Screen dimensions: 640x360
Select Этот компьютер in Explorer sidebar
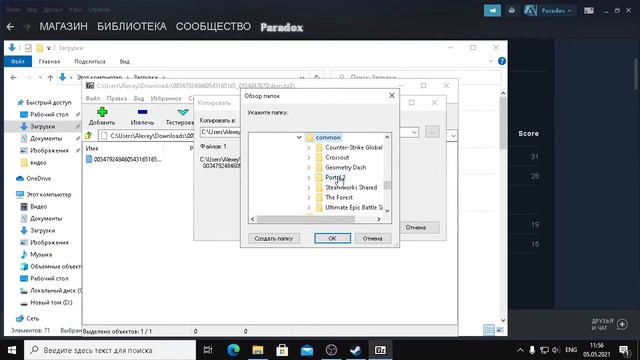coord(44,195)
